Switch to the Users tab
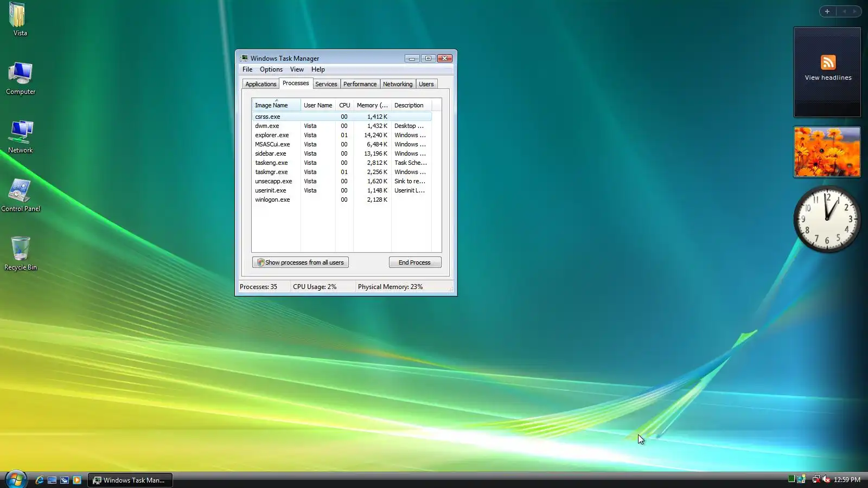The height and width of the screenshot is (488, 868). pos(426,84)
